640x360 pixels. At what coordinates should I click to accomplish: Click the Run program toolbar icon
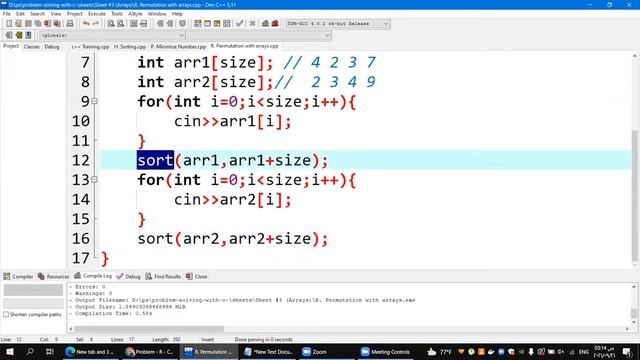pos(207,24)
